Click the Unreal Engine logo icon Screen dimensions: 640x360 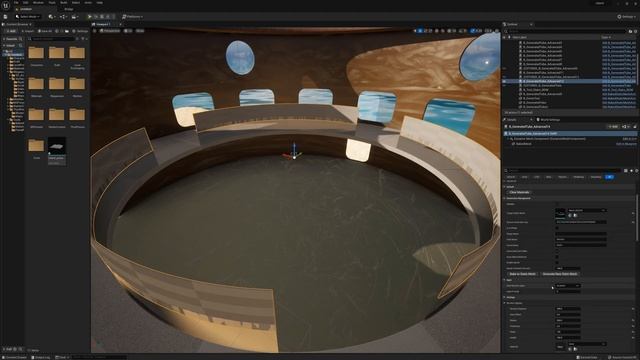pyautogui.click(x=6, y=5)
